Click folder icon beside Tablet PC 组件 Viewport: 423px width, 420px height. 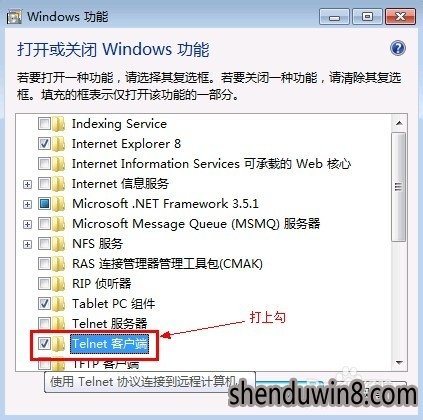[59, 304]
